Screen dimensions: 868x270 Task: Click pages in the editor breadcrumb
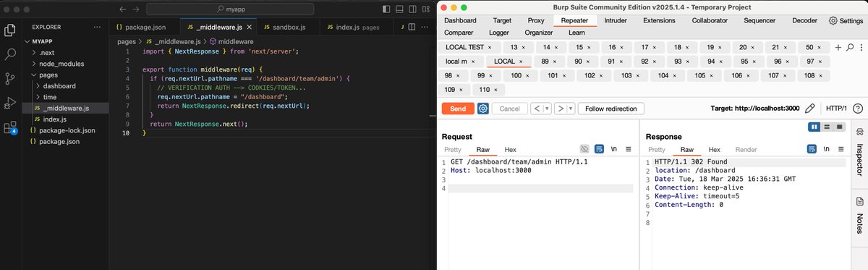click(x=127, y=41)
